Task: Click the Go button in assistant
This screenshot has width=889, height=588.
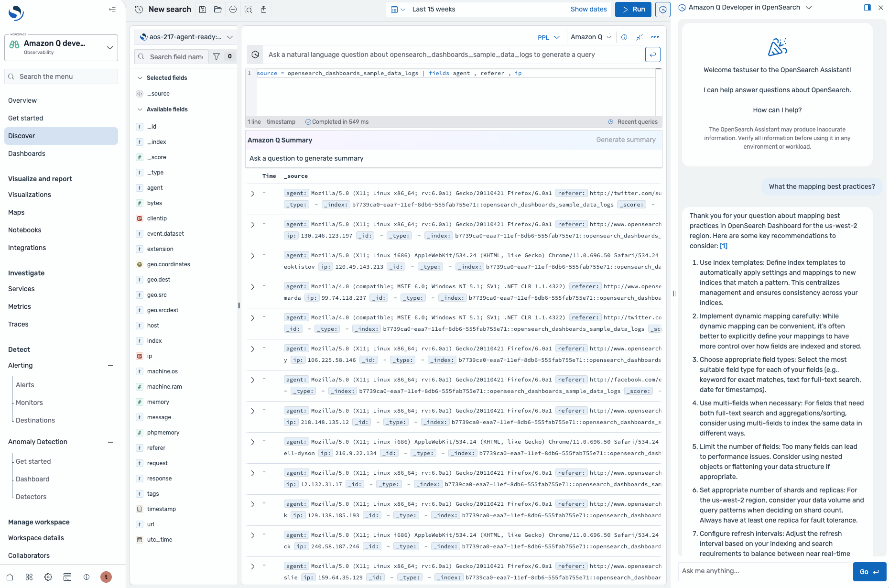Action: pyautogui.click(x=869, y=571)
